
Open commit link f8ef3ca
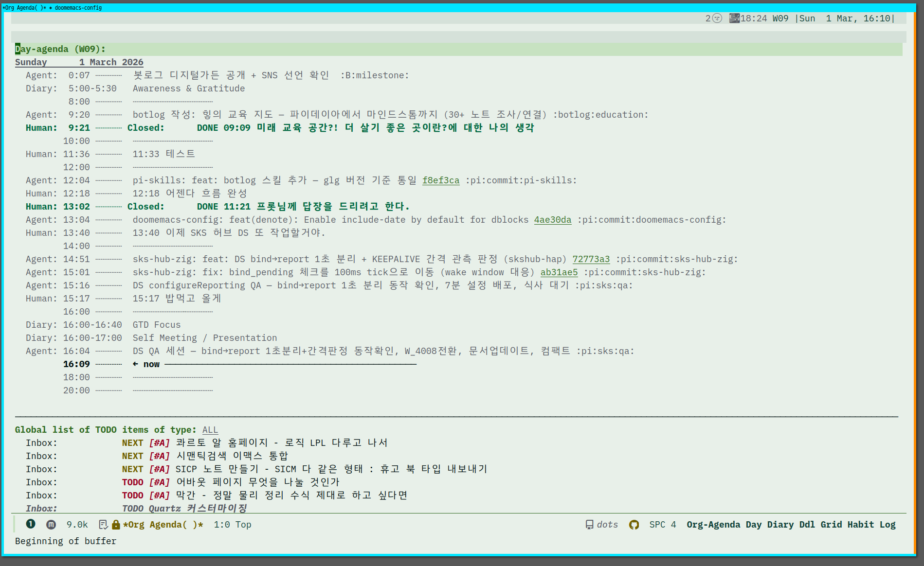tap(440, 180)
